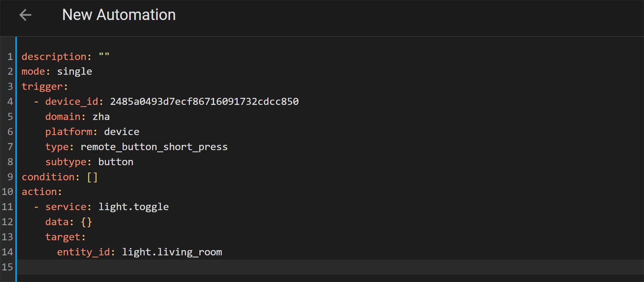Screen dimensions: 644x282
Task: Click line number 9 in the gutter
Action: pyautogui.click(x=10, y=177)
